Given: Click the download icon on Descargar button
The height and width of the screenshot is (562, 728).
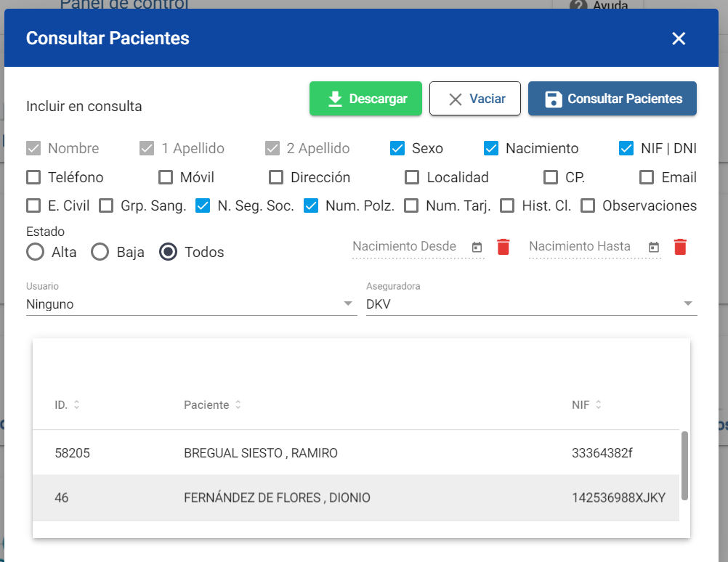Looking at the screenshot, I should click(336, 98).
